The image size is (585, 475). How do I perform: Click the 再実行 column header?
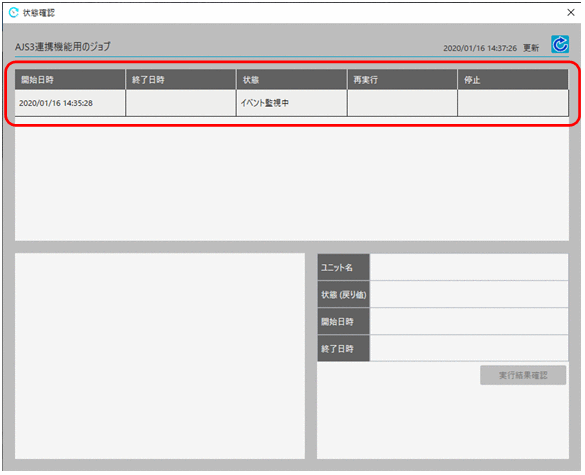click(403, 79)
